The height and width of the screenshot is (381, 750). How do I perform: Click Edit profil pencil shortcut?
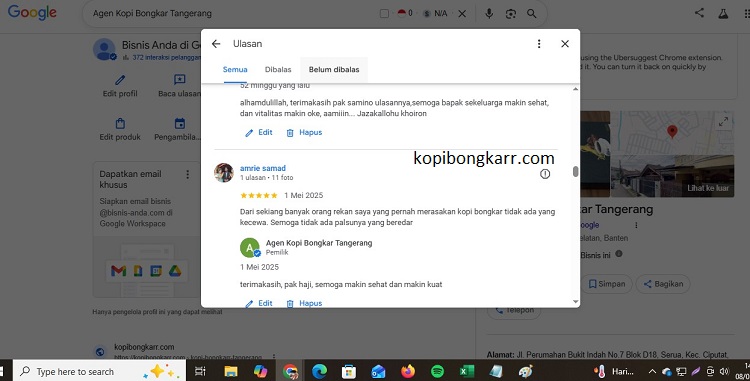point(120,86)
